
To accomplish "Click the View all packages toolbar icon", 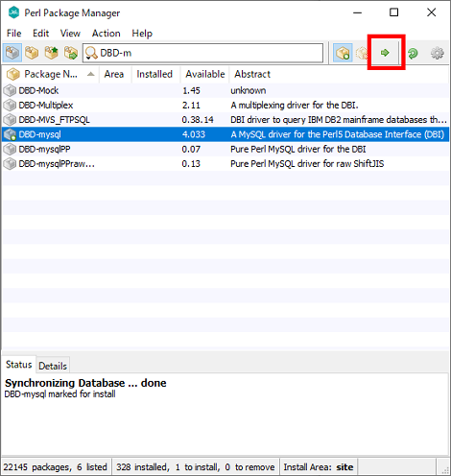I will tap(12, 53).
